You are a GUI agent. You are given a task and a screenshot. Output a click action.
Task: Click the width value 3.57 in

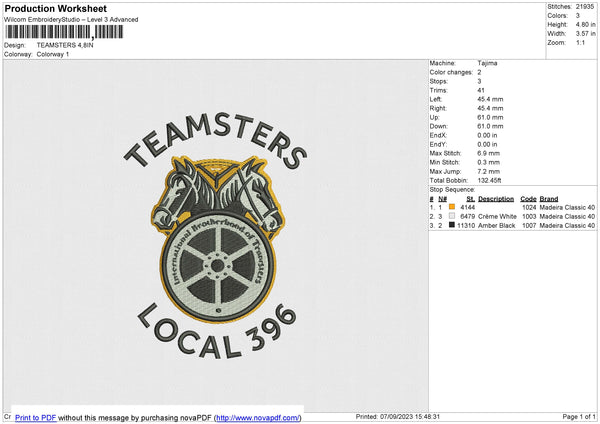585,34
